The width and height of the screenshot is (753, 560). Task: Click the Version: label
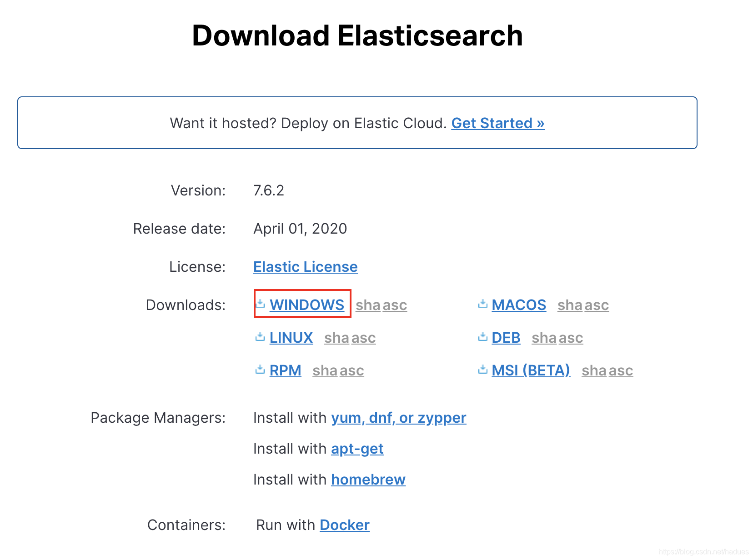(x=198, y=190)
